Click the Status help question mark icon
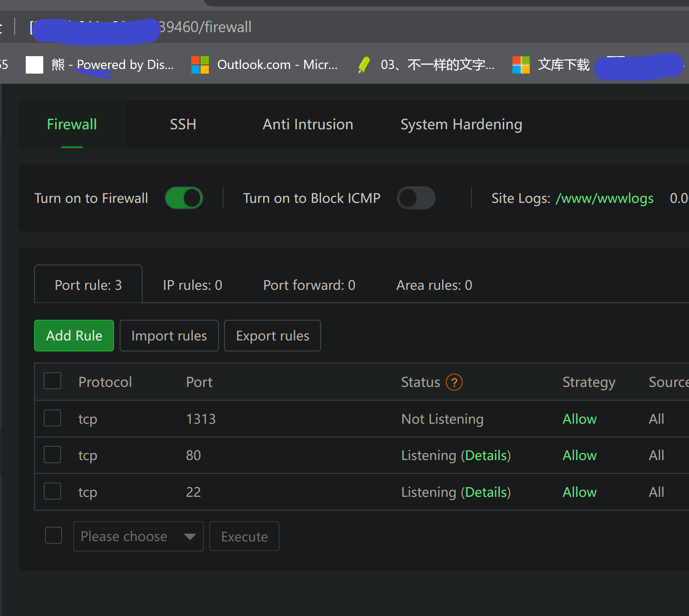This screenshot has width=689, height=616. point(454,382)
